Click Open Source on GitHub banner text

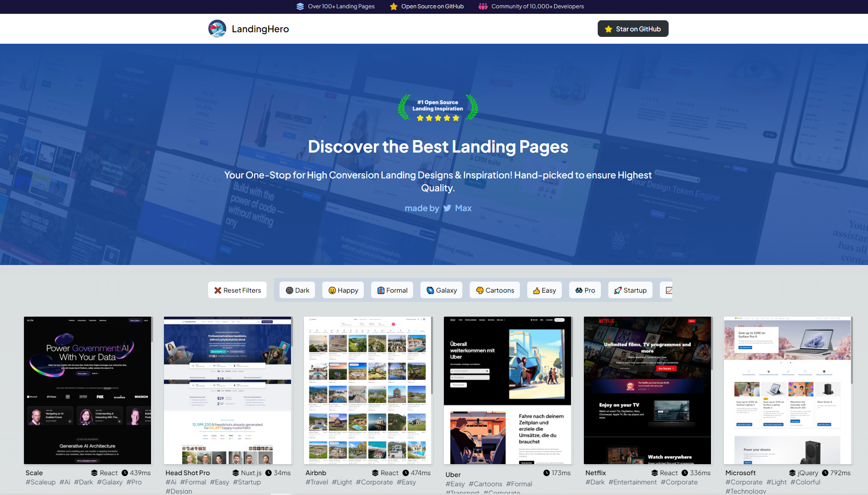tap(432, 6)
